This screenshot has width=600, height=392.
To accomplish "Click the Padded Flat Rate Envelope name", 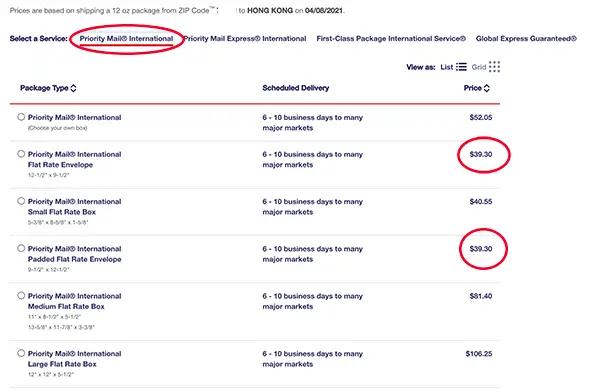I will (x=75, y=254).
